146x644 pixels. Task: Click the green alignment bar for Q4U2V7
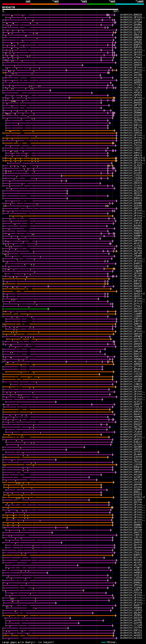(x=26, y=309)
